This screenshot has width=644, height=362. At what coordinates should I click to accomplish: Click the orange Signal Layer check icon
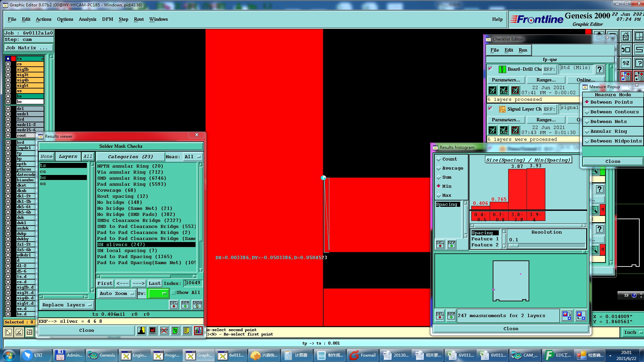(502, 109)
